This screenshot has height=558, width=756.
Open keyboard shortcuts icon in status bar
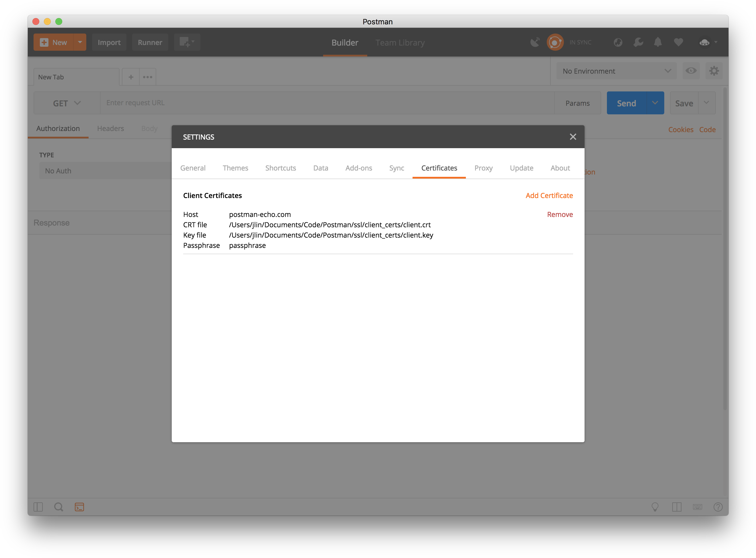(x=697, y=507)
